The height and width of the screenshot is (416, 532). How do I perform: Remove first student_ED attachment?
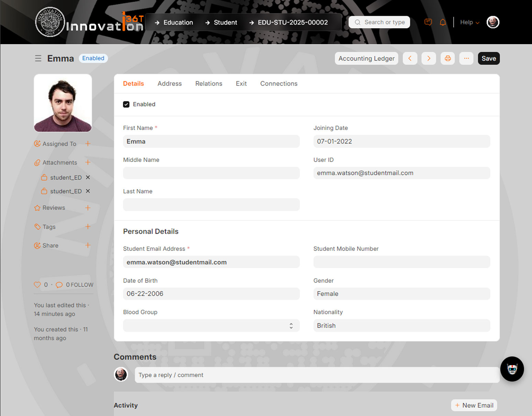(x=88, y=177)
